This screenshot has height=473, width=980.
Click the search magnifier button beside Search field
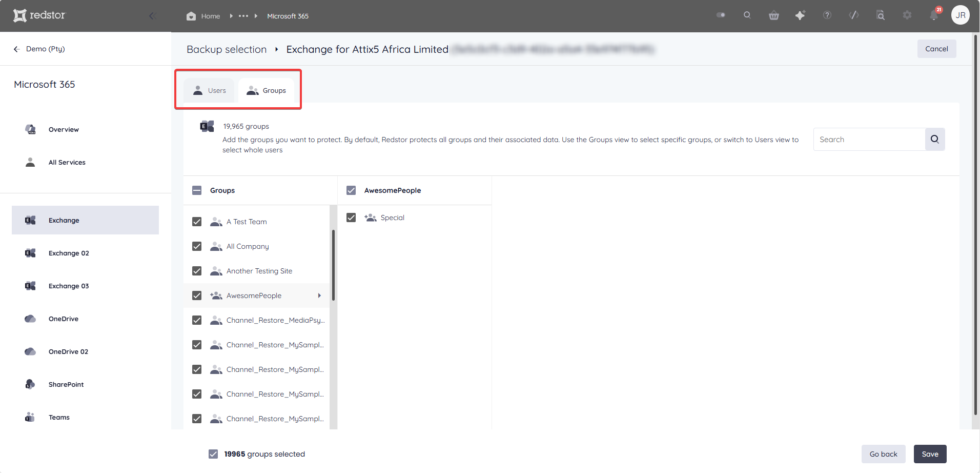[x=935, y=139]
